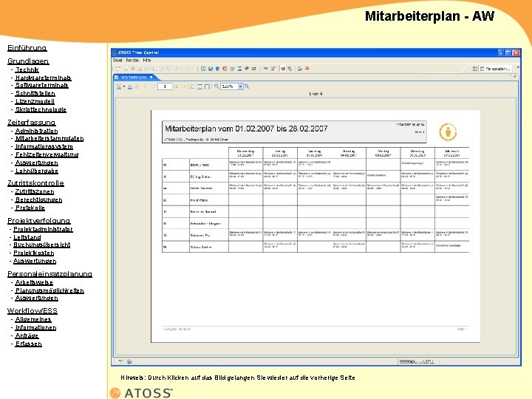Image resolution: width=532 pixels, height=399 pixels.
Task: Click the clock icon in main toolbar
Action: pyautogui.click(x=232, y=69)
